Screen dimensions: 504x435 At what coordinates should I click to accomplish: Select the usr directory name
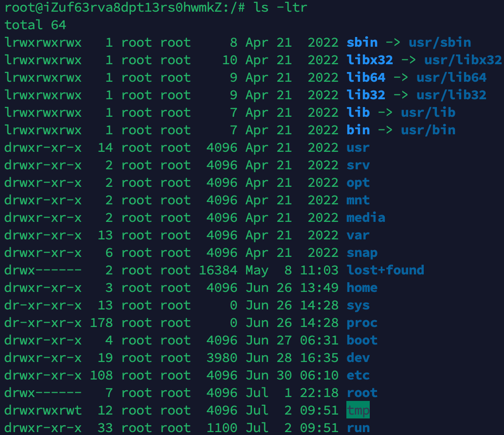[x=358, y=147]
